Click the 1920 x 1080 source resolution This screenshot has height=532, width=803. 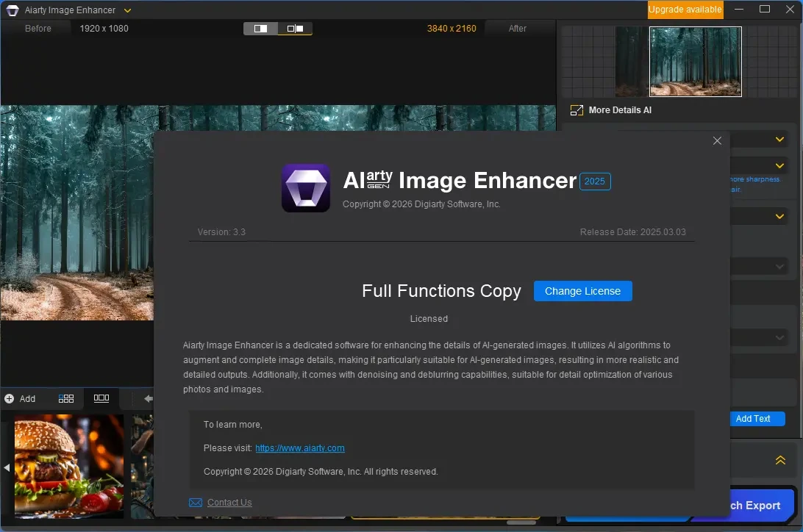[104, 29]
